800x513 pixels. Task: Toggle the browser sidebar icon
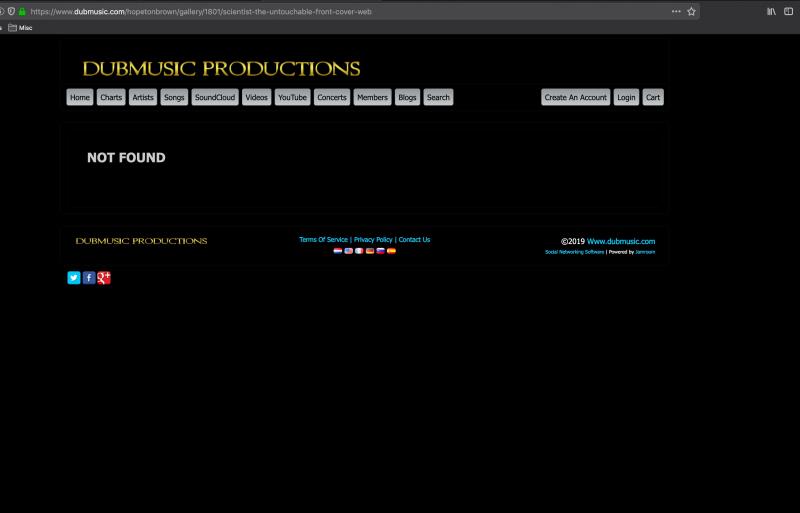[789, 11]
